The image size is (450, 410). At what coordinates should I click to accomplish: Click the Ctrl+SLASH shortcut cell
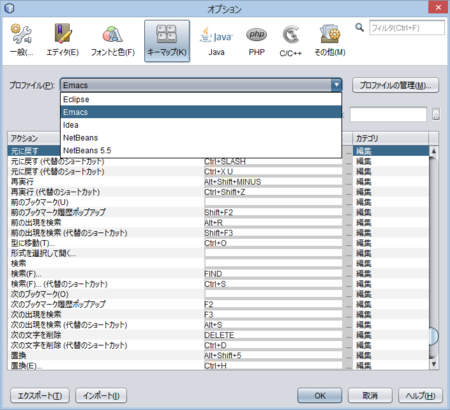[273, 161]
